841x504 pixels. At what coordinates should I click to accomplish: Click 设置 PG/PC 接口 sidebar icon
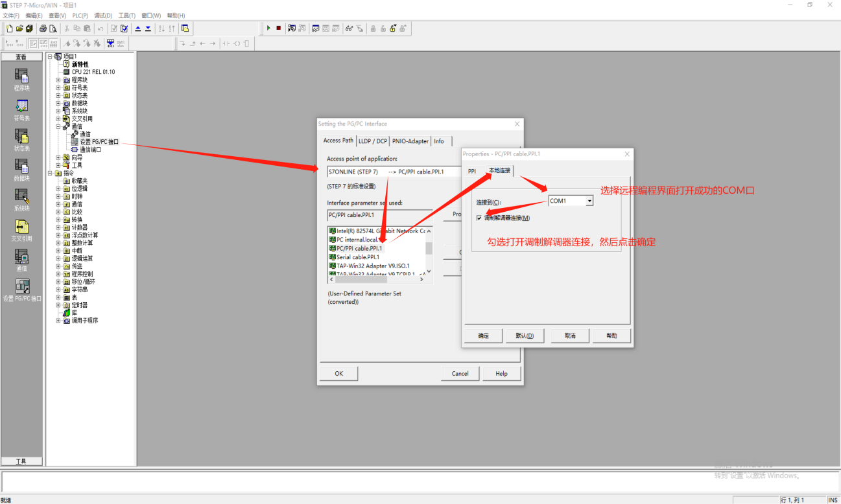21,290
